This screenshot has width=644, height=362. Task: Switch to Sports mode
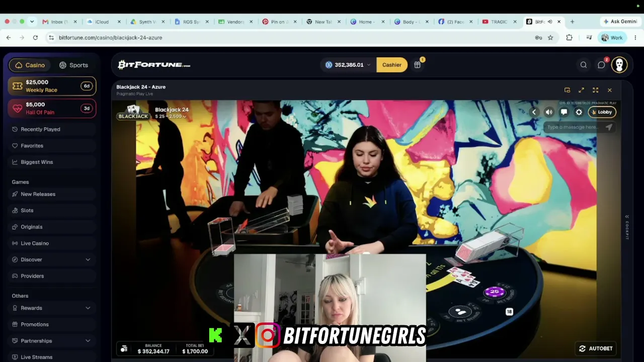(73, 65)
